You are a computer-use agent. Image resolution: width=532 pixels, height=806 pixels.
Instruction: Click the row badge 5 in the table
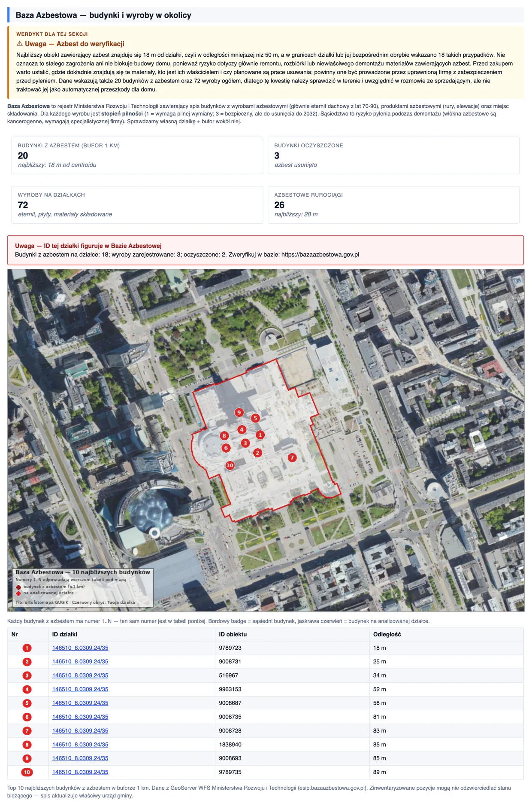[27, 703]
